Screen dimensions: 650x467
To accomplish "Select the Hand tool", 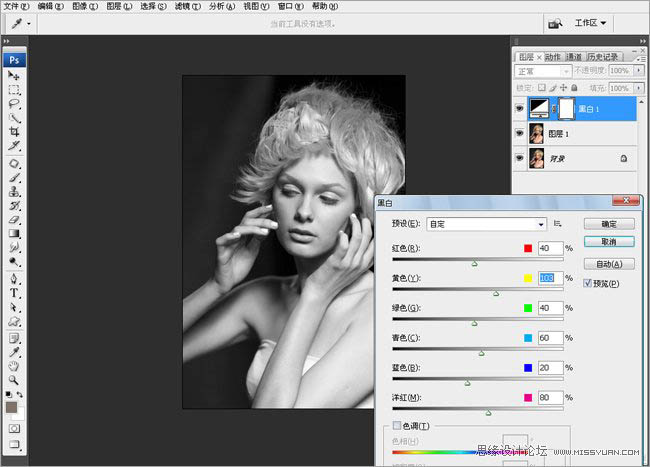I will 14,366.
